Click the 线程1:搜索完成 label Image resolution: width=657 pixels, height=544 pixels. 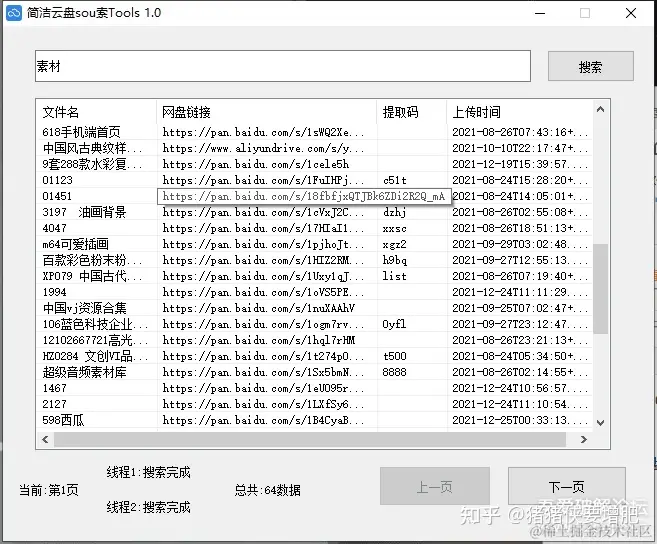[148, 472]
